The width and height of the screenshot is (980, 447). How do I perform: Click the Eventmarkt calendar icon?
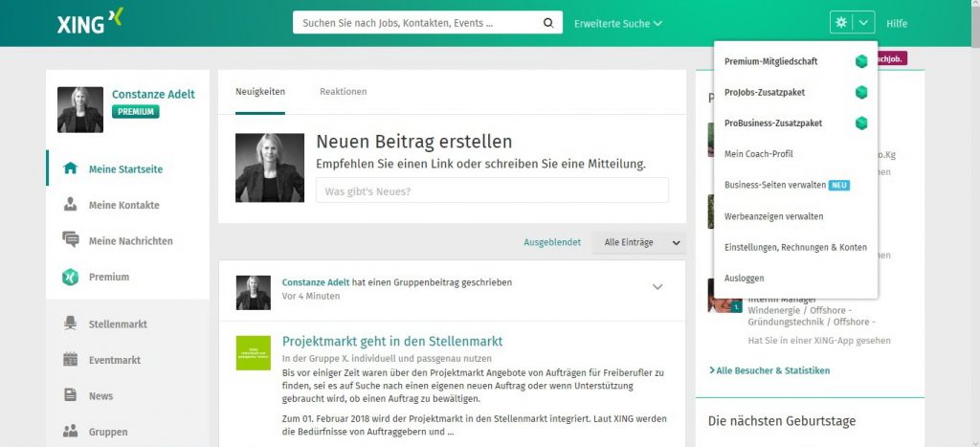pos(71,360)
